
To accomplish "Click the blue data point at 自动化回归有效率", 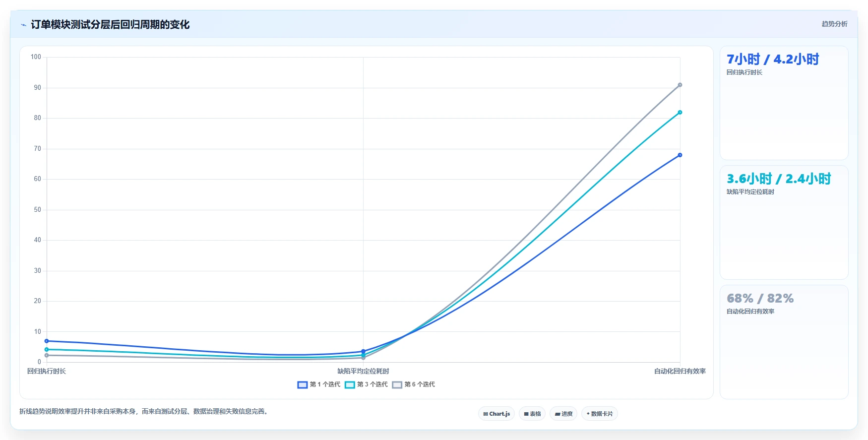I will pyautogui.click(x=680, y=155).
